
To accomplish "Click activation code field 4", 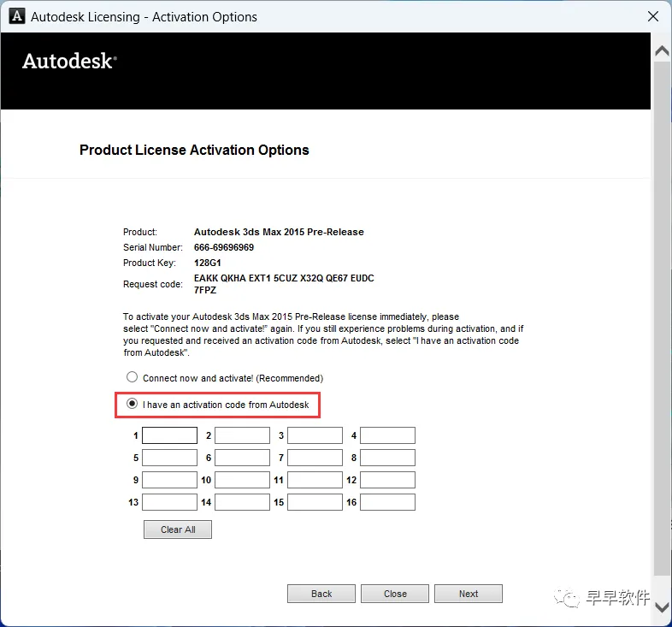I will pos(387,435).
